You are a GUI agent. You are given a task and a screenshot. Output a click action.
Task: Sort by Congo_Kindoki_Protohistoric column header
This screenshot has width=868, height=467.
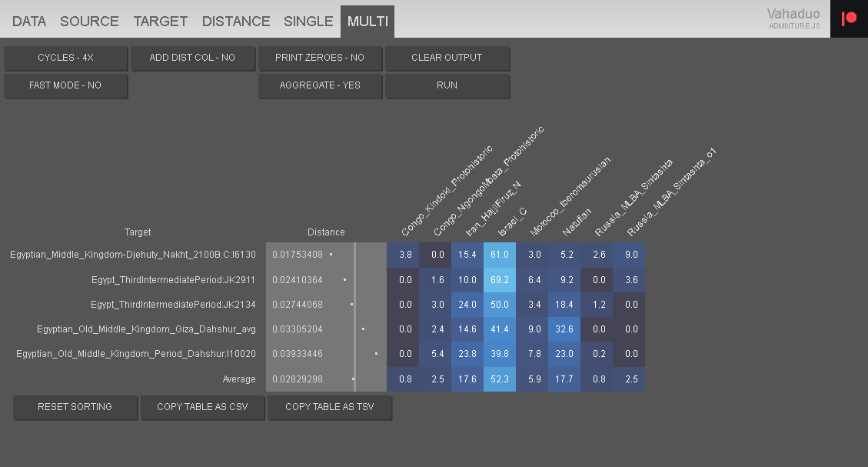click(x=446, y=191)
